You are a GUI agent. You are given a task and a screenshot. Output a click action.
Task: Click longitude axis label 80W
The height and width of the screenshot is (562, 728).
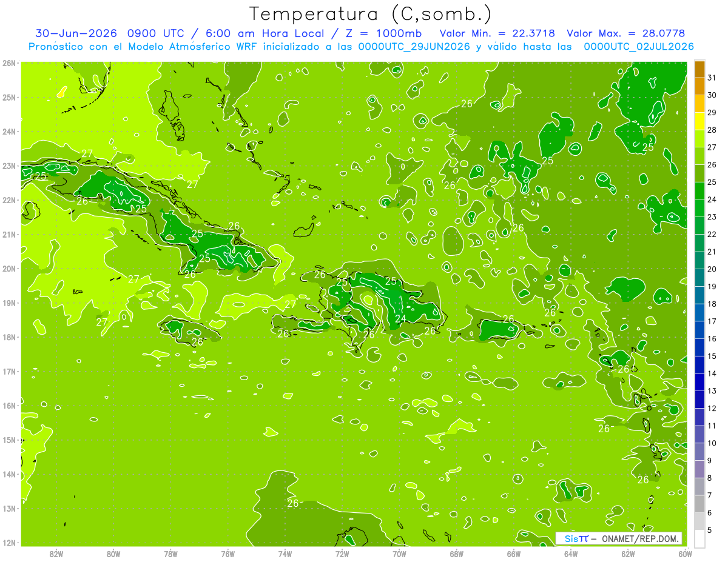[x=113, y=554]
